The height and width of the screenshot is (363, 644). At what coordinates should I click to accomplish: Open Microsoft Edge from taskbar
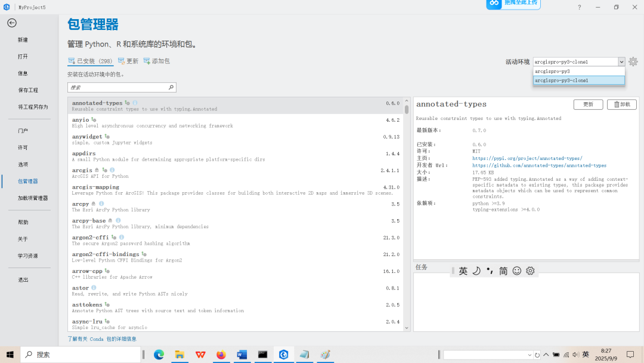(159, 355)
